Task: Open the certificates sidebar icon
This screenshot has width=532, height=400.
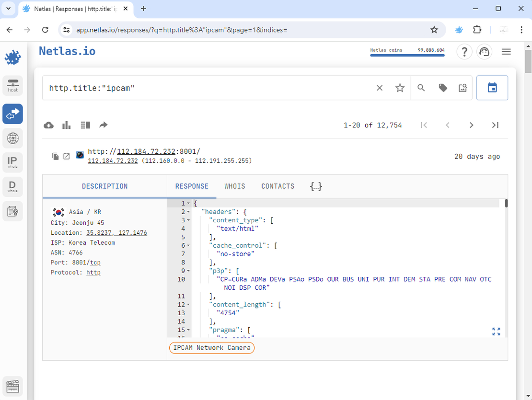Action: 13,211
